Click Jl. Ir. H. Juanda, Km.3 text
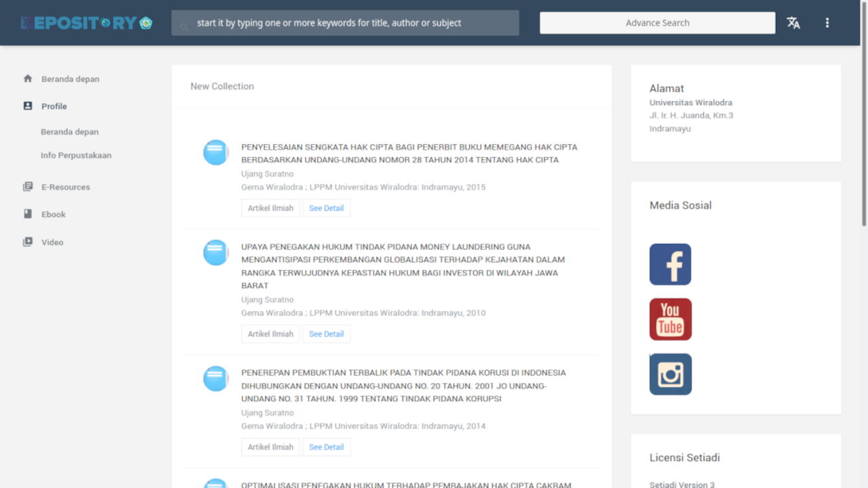 [691, 115]
